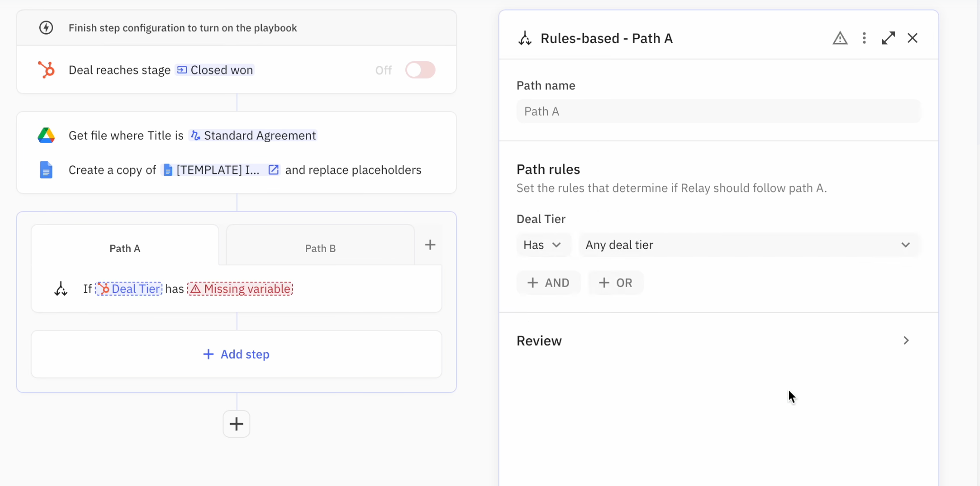Click the + OR button
Viewport: 980px width, 486px height.
[615, 283]
